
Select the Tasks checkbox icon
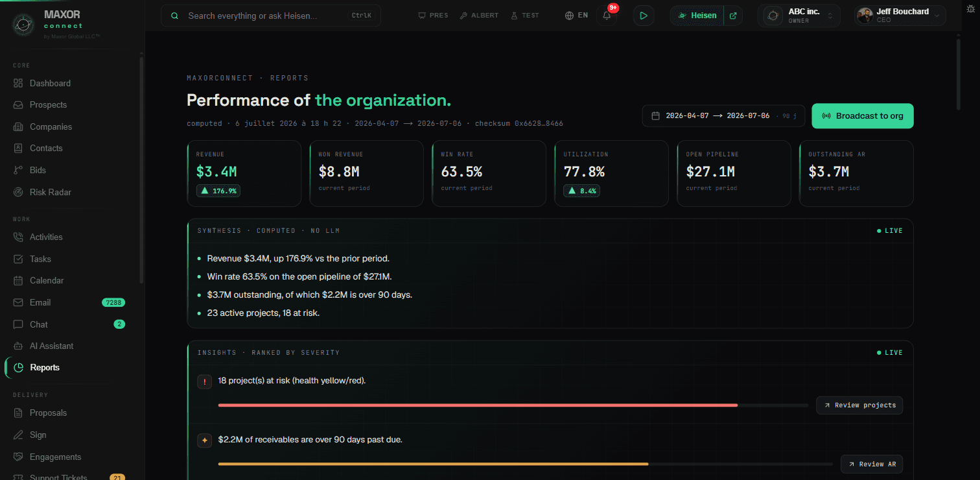(x=18, y=259)
